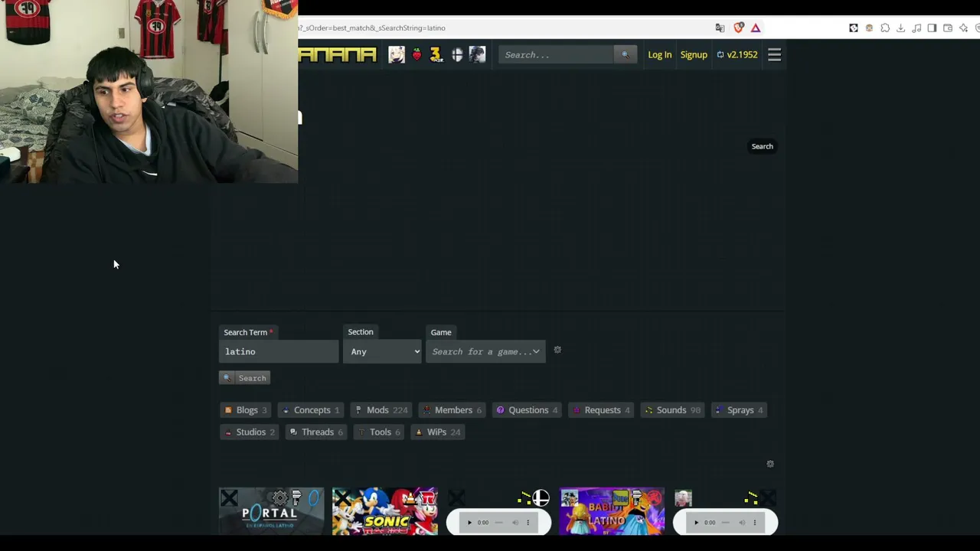Open the Game search dropdown
The image size is (980, 551).
[485, 351]
